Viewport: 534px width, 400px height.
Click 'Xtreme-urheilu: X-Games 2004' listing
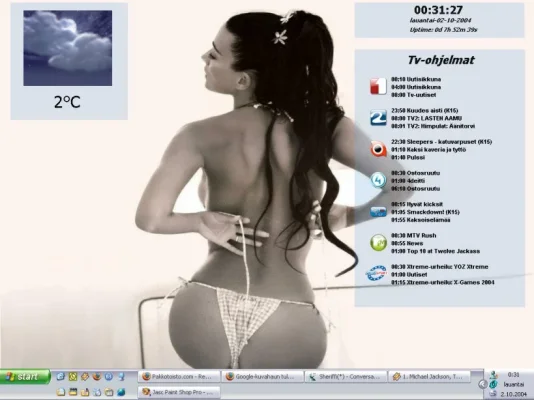(x=451, y=283)
